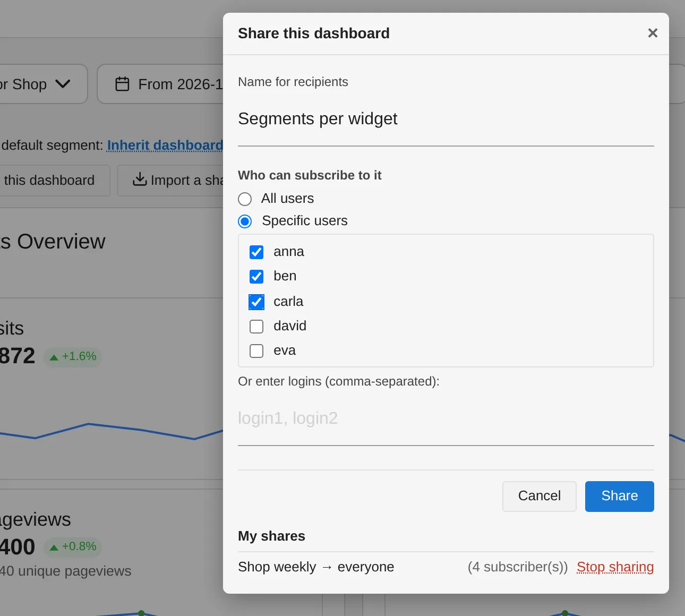
Task: Click the Name for recipients field
Action: (x=446, y=119)
